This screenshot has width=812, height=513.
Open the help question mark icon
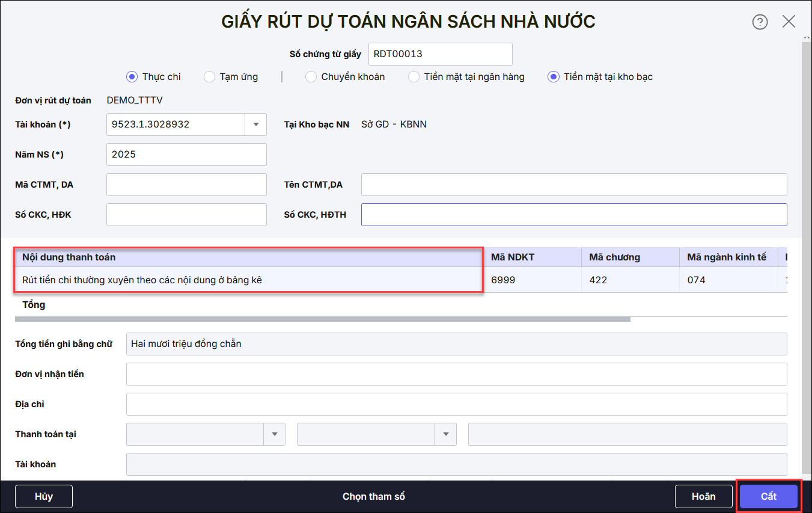pyautogui.click(x=760, y=22)
